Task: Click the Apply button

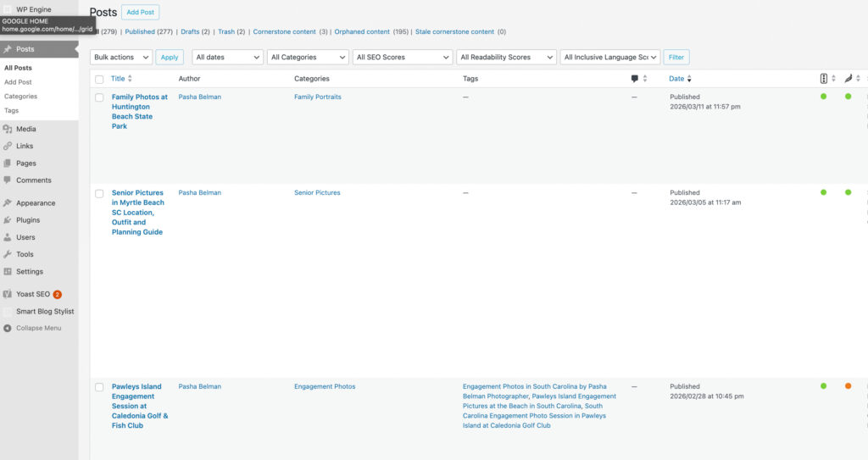Action: pyautogui.click(x=170, y=57)
